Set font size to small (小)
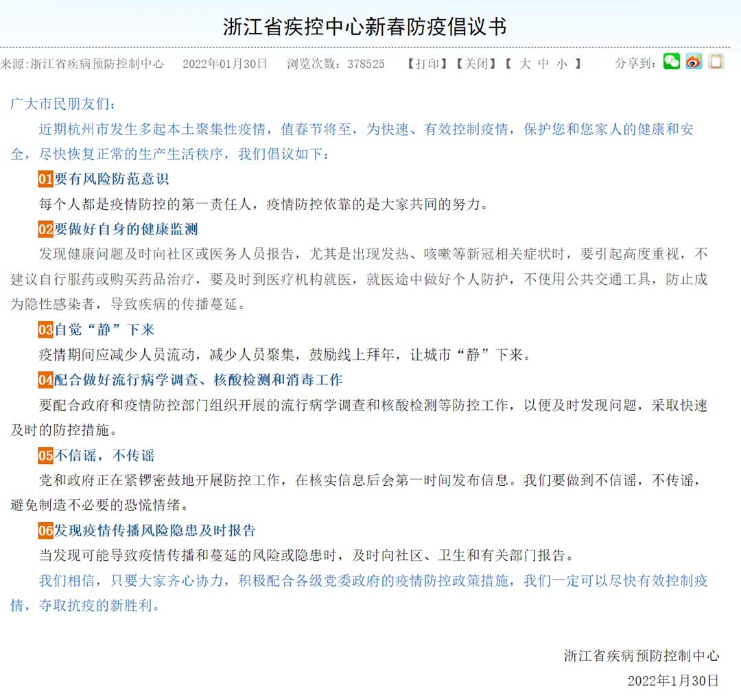Screen dimensions: 741x700 point(561,63)
